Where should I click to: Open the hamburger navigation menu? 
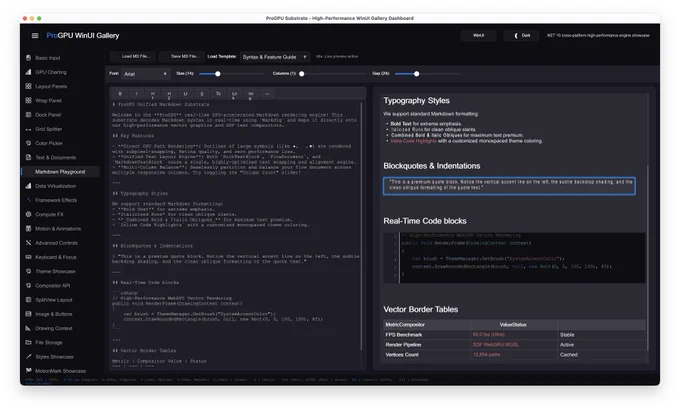[x=35, y=36]
